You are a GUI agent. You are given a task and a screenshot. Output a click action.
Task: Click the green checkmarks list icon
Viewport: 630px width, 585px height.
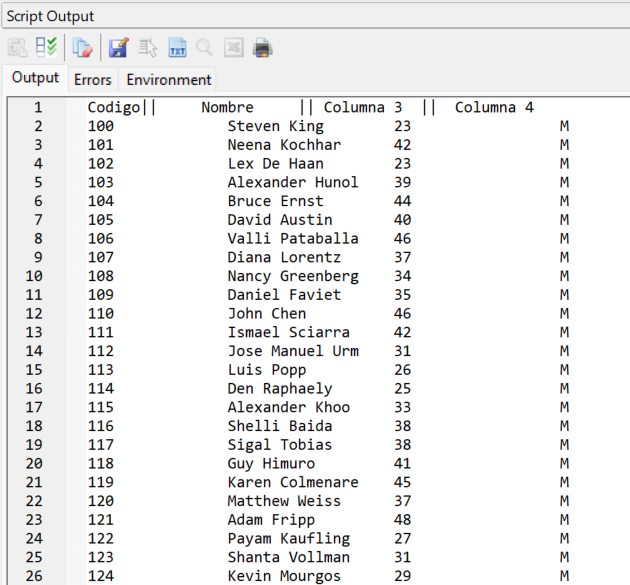46,47
